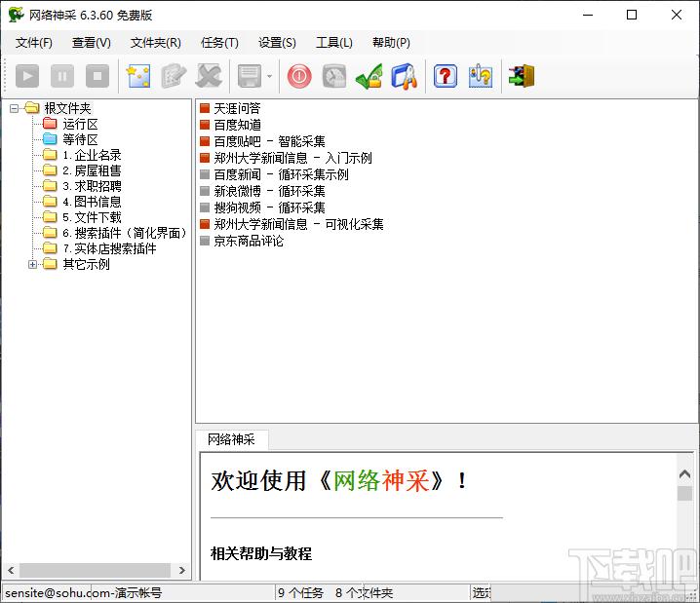Screen dimensions: 700x603
Task: Open the 工具(L) menu
Action: tap(334, 42)
